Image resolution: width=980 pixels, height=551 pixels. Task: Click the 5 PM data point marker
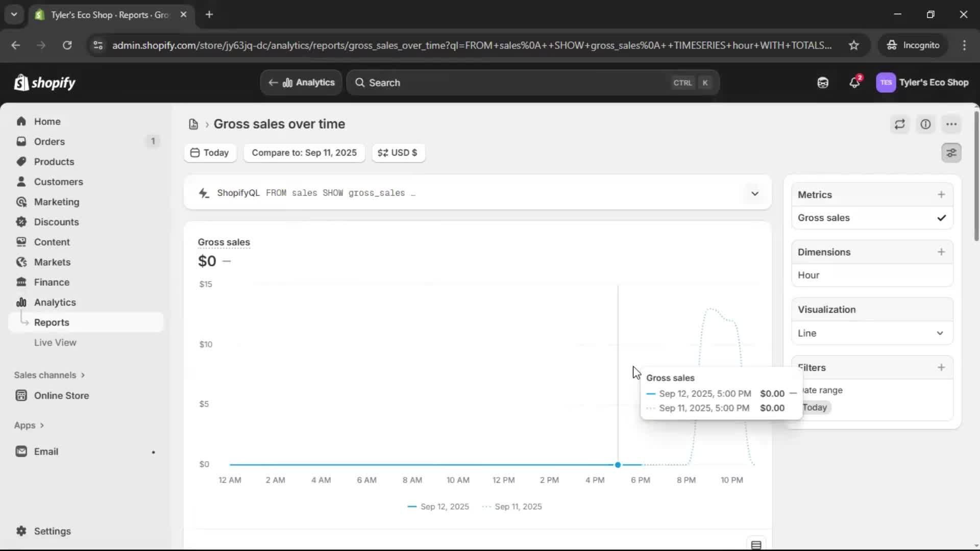pyautogui.click(x=618, y=465)
